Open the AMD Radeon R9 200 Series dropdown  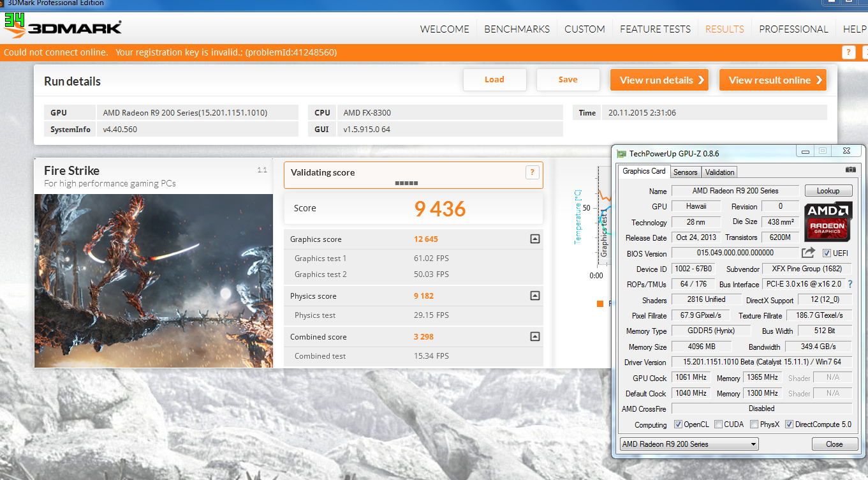(x=689, y=444)
